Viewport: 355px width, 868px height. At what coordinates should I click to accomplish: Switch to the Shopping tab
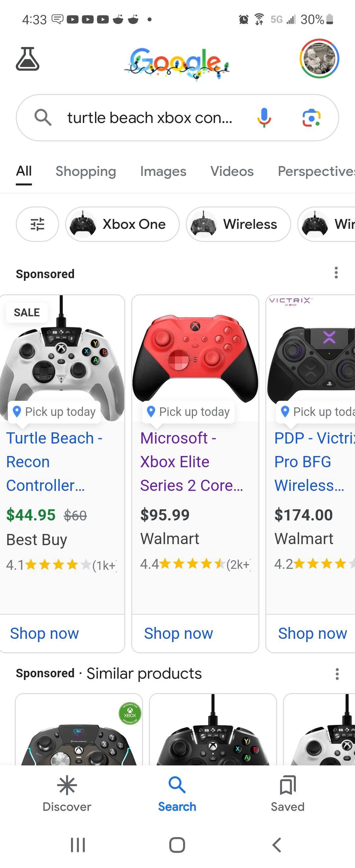[x=86, y=171]
